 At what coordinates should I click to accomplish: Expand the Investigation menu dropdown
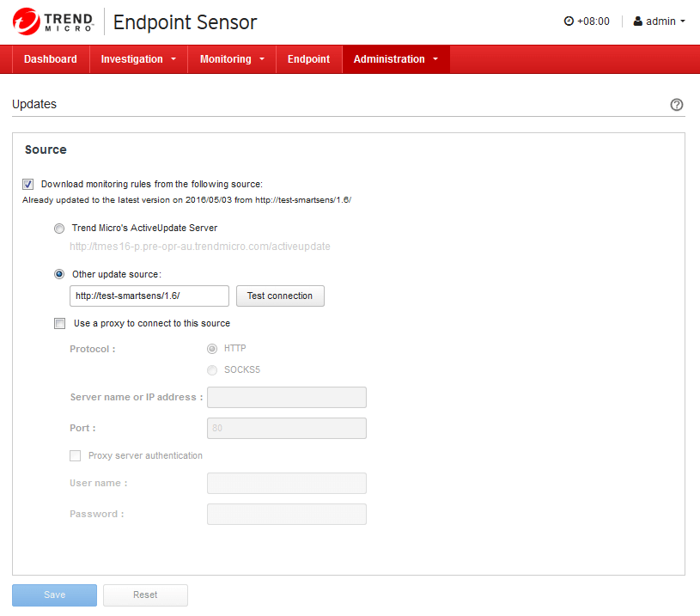coord(138,59)
